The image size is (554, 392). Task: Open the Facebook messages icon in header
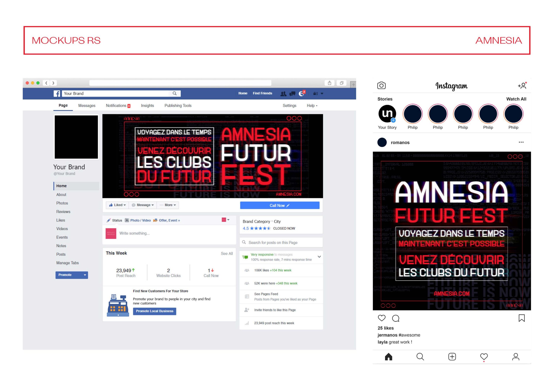point(292,94)
